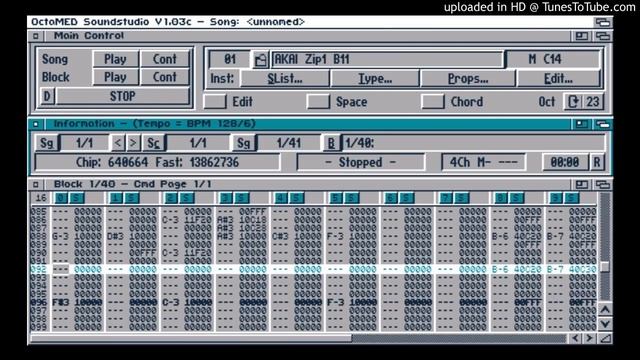Click the Song Cont button
This screenshot has width=640, height=360.
pyautogui.click(x=165, y=59)
